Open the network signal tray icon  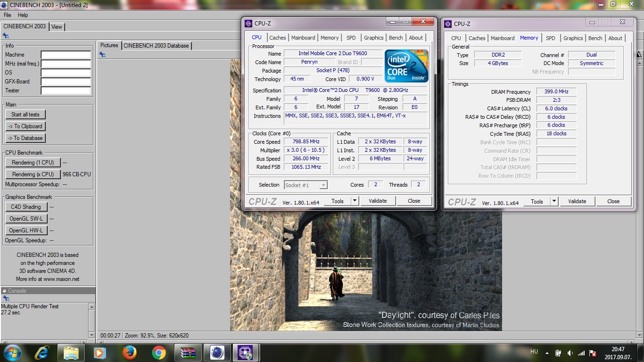coord(581,353)
